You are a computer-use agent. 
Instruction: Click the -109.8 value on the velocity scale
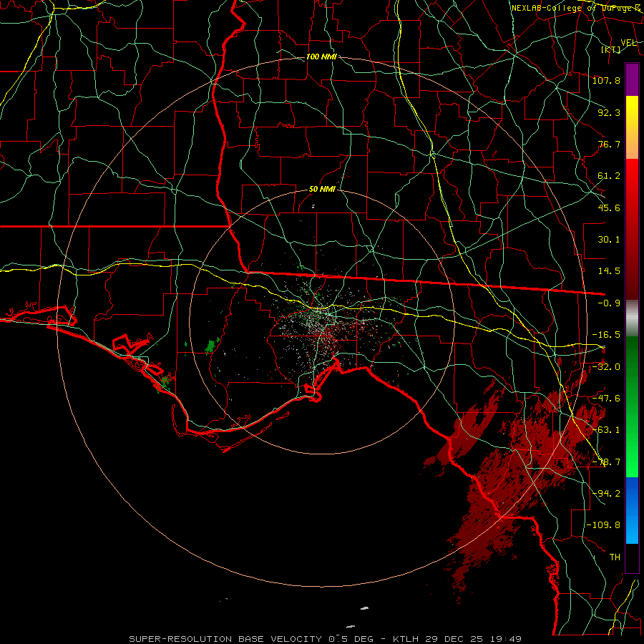[x=603, y=525]
